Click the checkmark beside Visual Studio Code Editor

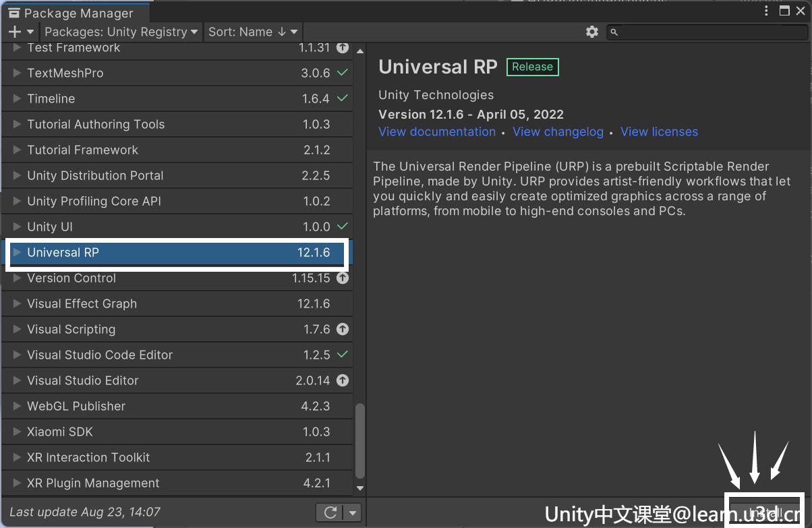(x=343, y=354)
